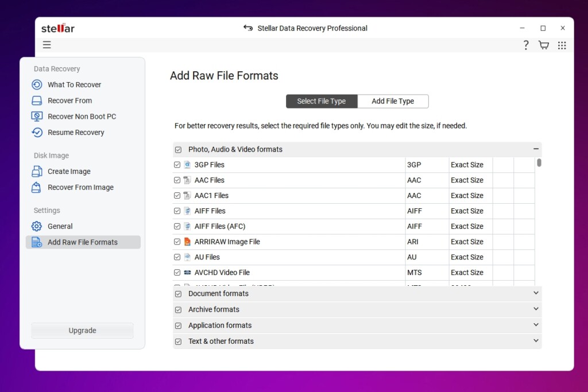Click the AIFF Files file icon
588x392 pixels.
[187, 211]
